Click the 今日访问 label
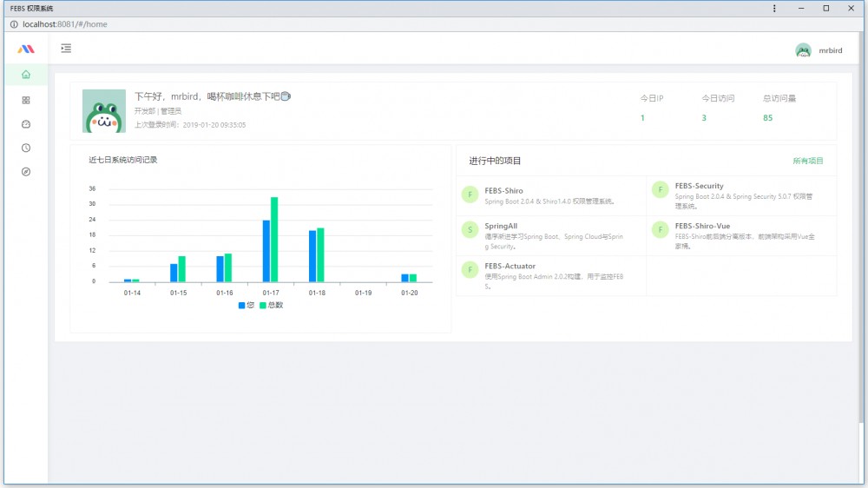 pyautogui.click(x=718, y=98)
